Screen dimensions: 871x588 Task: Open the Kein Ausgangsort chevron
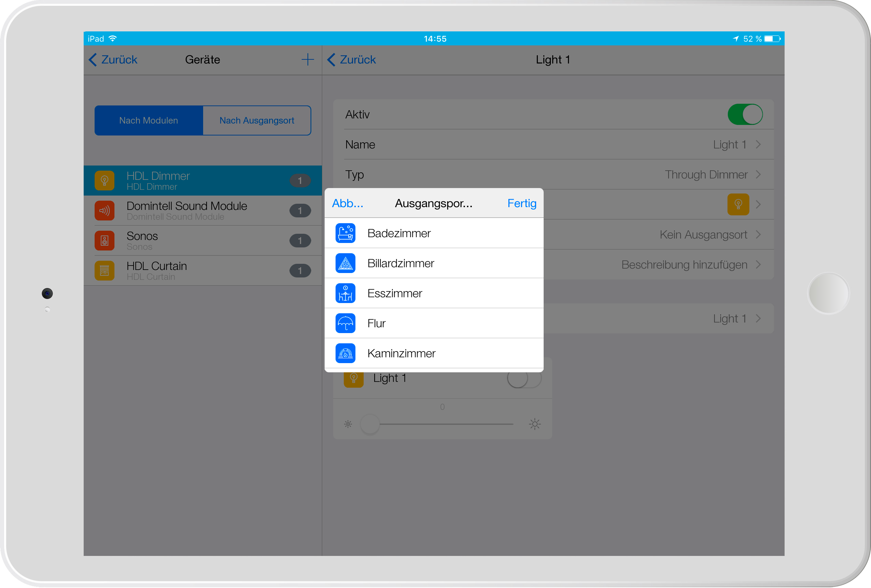(x=758, y=234)
